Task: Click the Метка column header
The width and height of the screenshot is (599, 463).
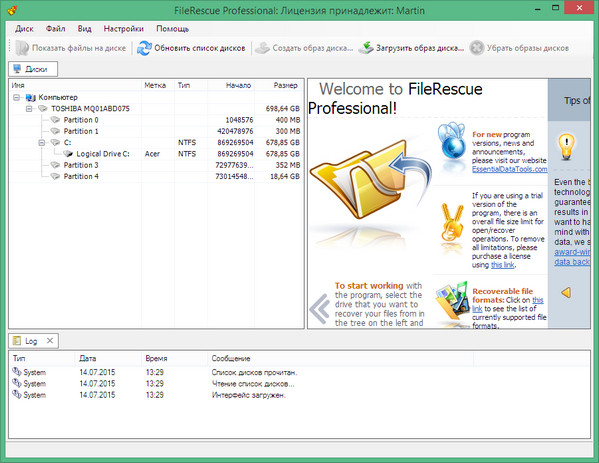Action: [x=158, y=85]
